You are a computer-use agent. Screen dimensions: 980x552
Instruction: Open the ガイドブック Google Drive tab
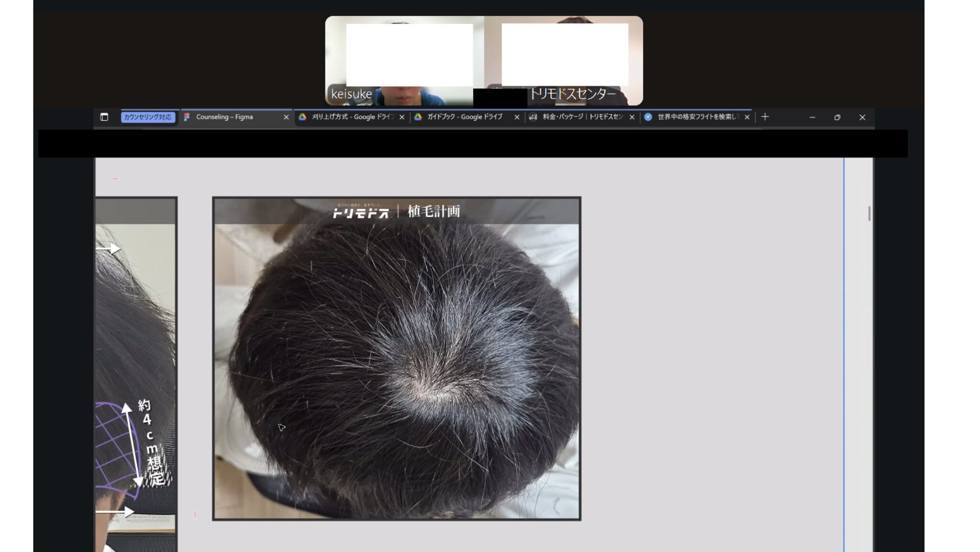464,117
